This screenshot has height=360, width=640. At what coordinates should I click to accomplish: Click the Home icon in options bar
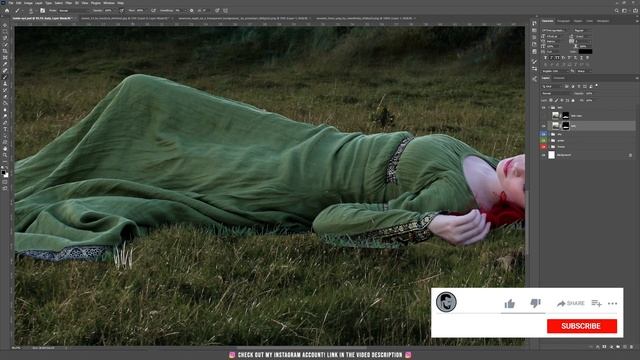click(x=7, y=11)
